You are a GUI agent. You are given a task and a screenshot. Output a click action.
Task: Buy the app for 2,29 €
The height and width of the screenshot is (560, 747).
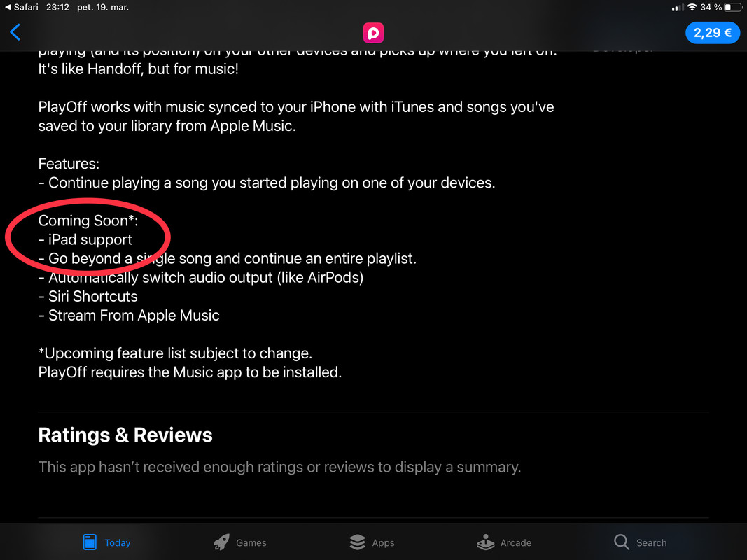712,33
